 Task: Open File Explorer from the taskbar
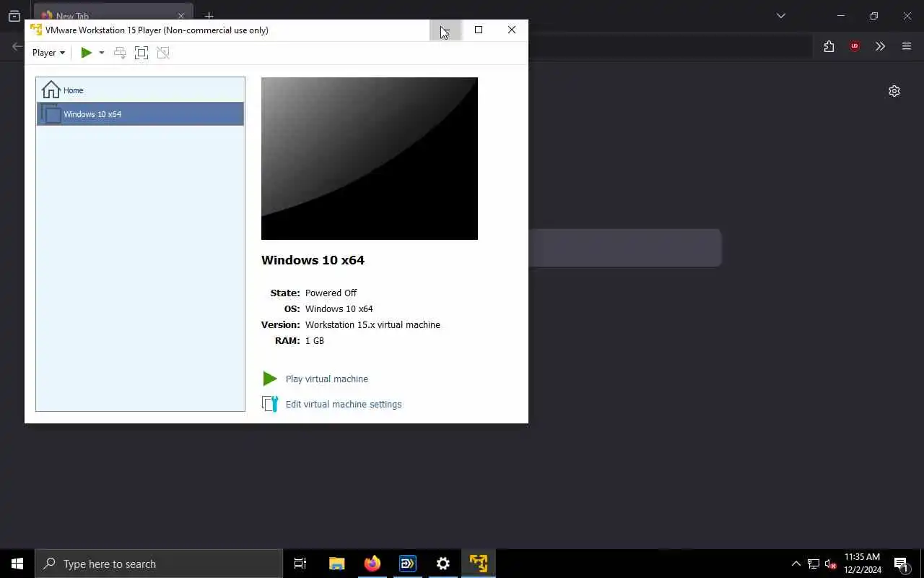point(336,564)
